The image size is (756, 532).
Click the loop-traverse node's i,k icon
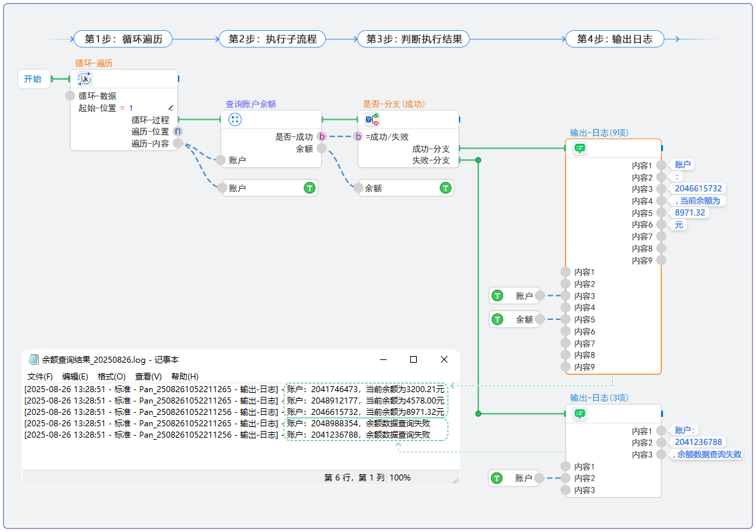85,79
